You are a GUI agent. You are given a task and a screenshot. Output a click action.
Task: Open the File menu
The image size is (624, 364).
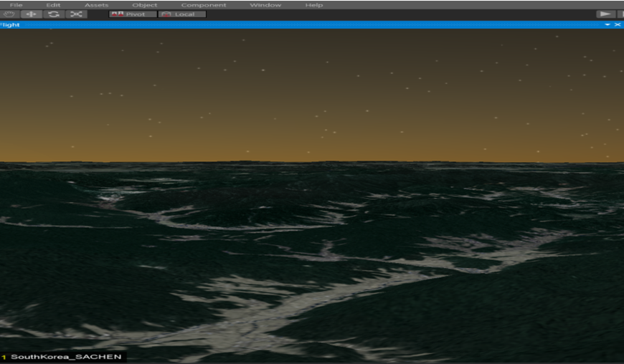[x=16, y=5]
